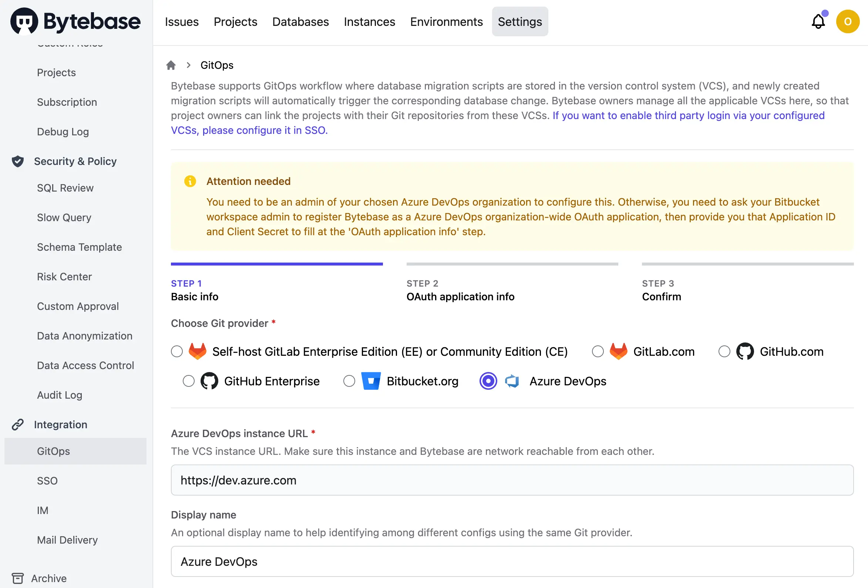The height and width of the screenshot is (588, 868).
Task: Select the Azure DevOps radio button
Action: 488,381
